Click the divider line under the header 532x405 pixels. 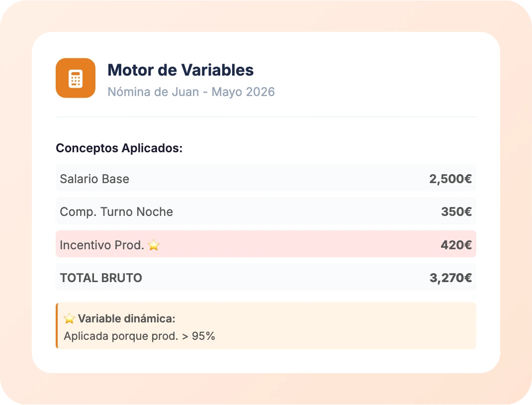(x=266, y=116)
